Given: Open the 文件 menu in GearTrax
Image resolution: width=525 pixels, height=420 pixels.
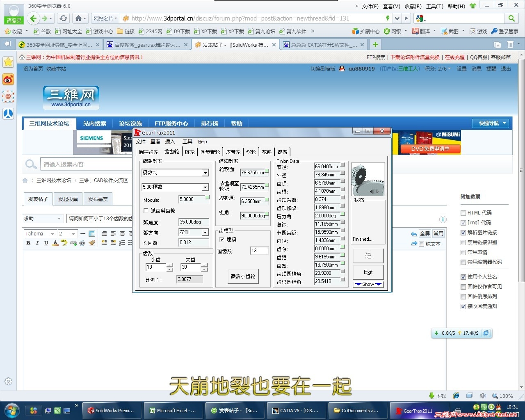Looking at the screenshot, I should tap(141, 142).
